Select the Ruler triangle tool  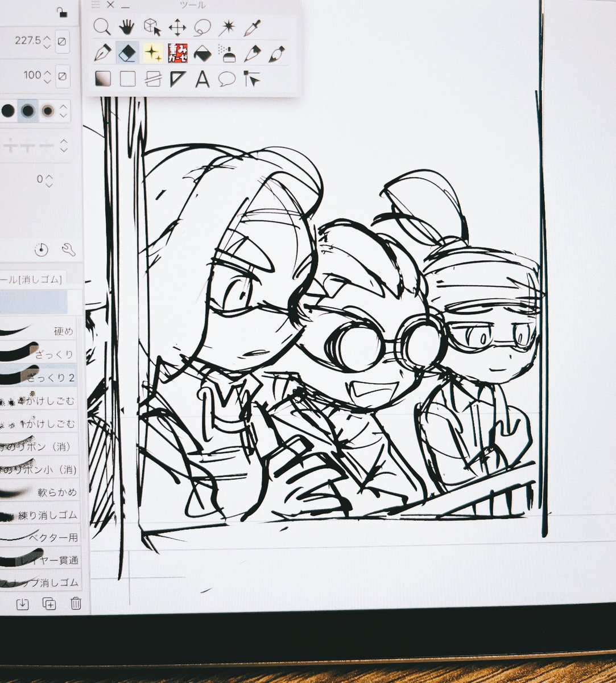tap(177, 79)
